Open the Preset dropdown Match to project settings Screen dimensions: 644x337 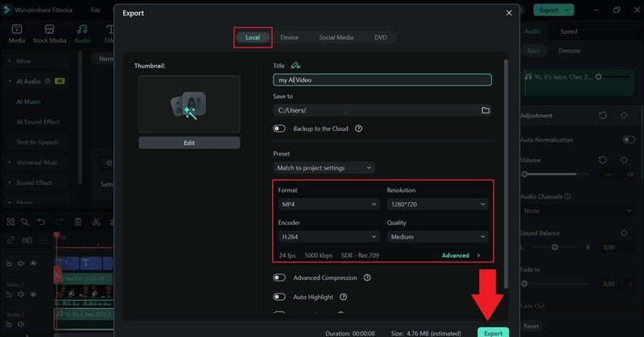[324, 167]
